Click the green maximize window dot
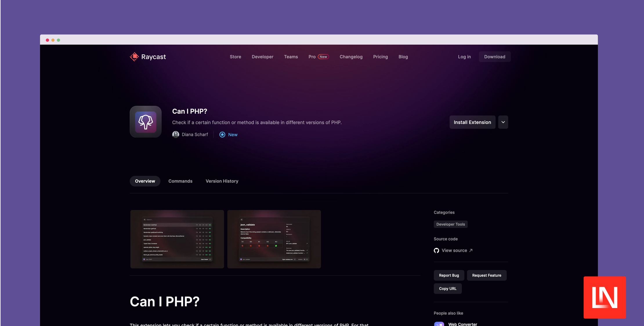Screen dimensions: 644x326 tap(58, 40)
